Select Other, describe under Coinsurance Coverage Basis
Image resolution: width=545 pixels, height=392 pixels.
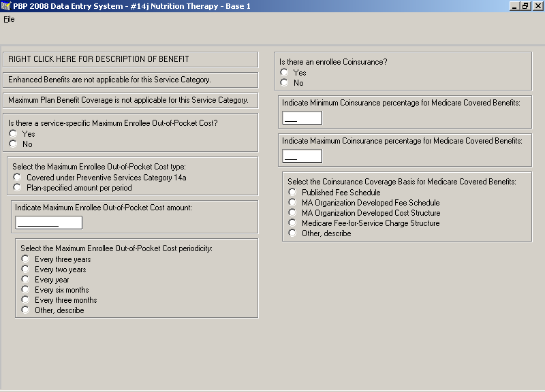tap(292, 233)
